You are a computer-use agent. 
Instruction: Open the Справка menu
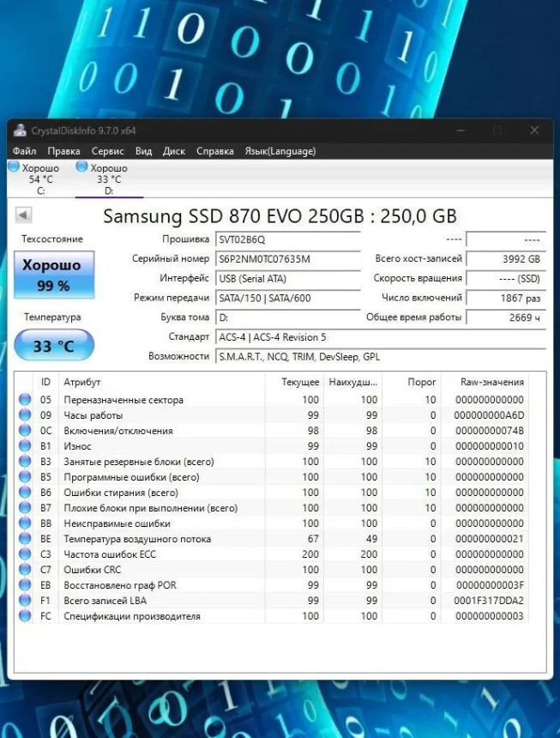(215, 151)
